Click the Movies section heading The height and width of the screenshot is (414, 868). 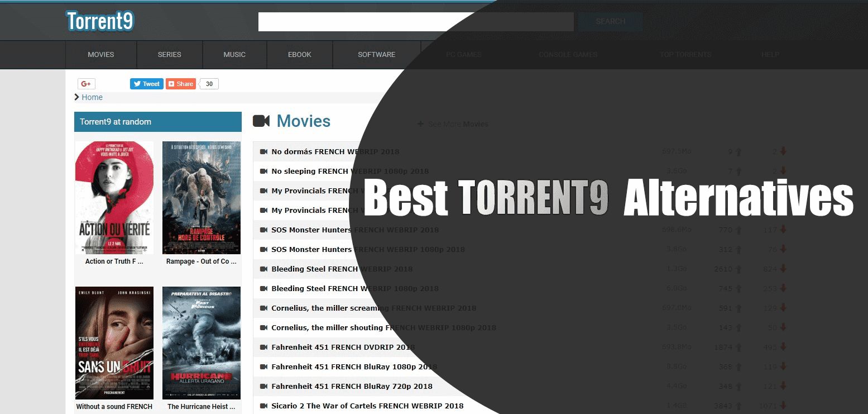click(304, 121)
